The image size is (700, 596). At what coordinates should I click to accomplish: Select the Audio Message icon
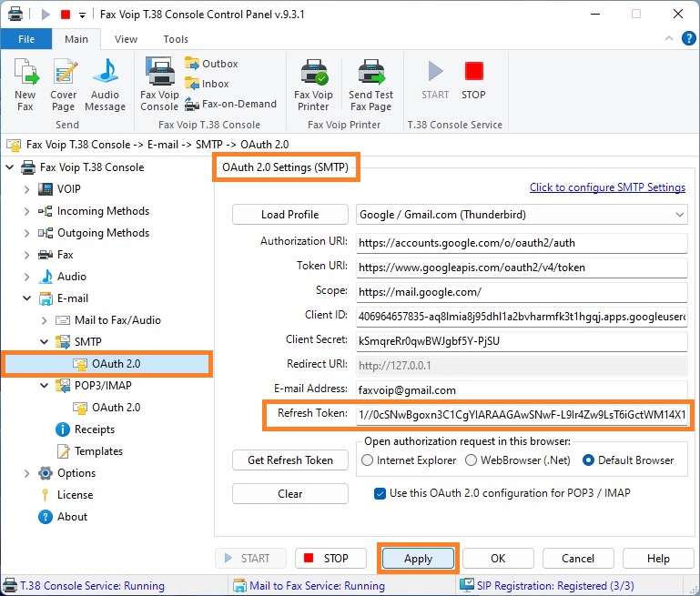point(105,85)
